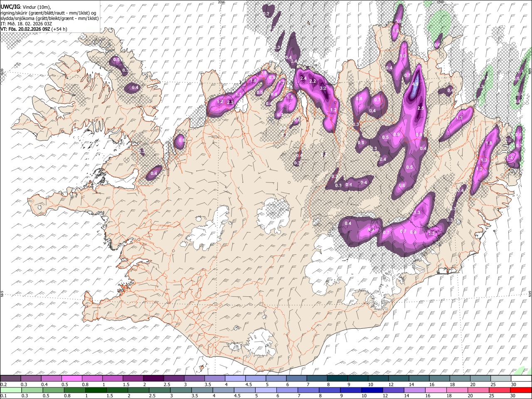Click the 20W longitude label on the map edge
The width and height of the screenshot is (532, 399).
click(x=221, y=2)
